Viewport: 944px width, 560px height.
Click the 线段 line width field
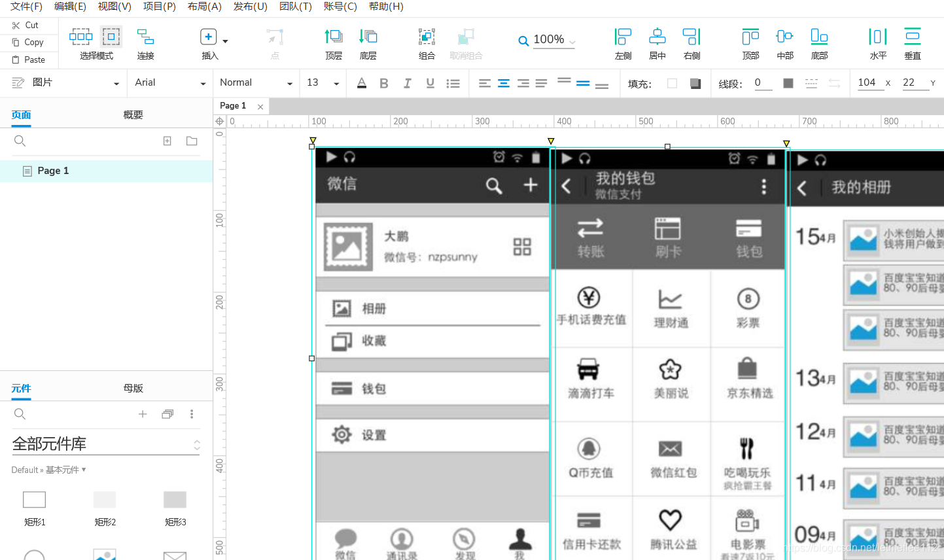coord(763,83)
